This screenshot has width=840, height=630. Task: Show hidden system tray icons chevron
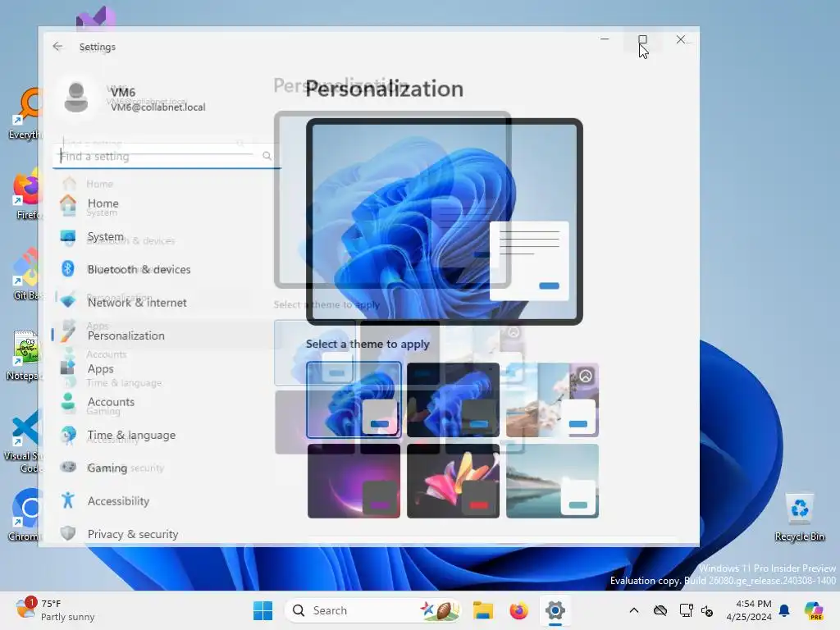coord(634,610)
